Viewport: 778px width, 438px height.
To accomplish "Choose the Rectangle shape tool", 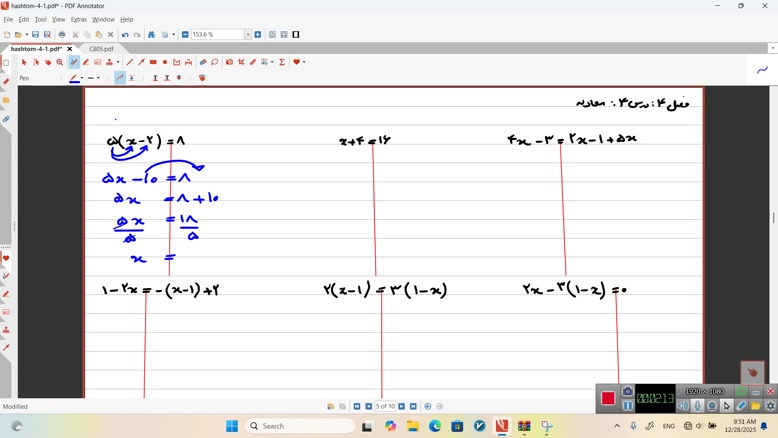I will [153, 62].
